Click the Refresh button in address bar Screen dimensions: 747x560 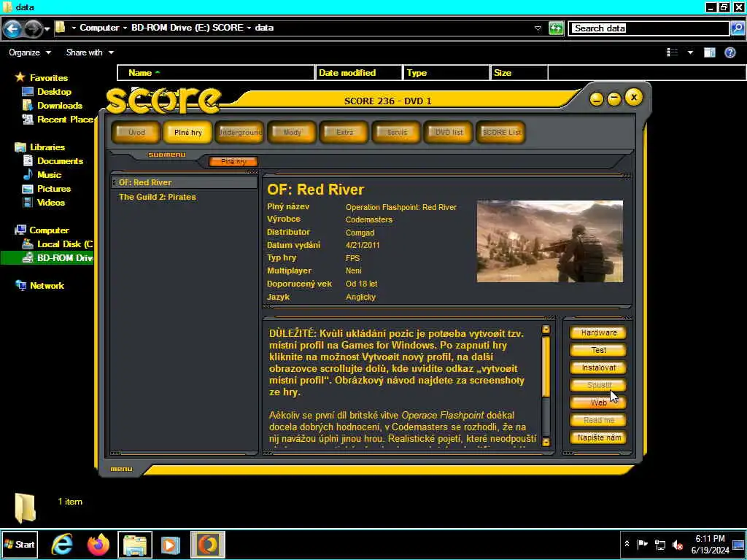click(556, 28)
